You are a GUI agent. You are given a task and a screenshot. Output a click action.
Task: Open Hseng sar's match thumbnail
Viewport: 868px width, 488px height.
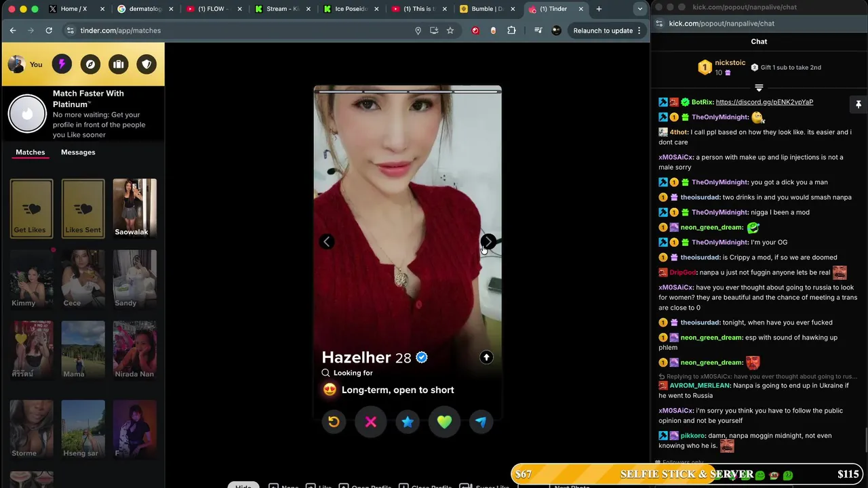[x=83, y=429]
